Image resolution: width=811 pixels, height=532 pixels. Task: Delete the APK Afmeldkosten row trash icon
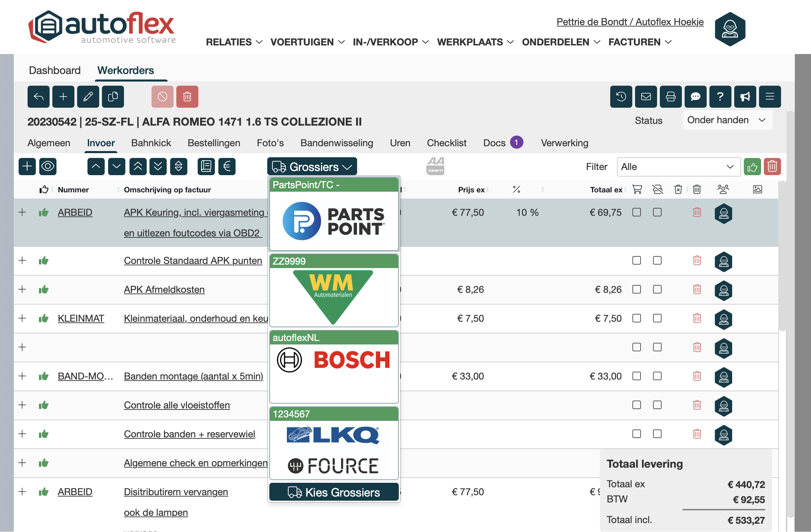(x=697, y=289)
